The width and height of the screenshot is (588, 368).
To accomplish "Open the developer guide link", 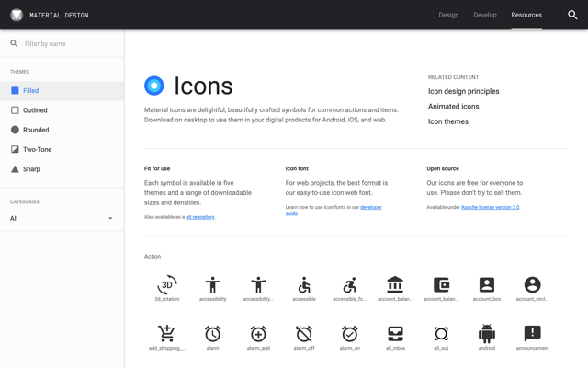I will [x=334, y=210].
